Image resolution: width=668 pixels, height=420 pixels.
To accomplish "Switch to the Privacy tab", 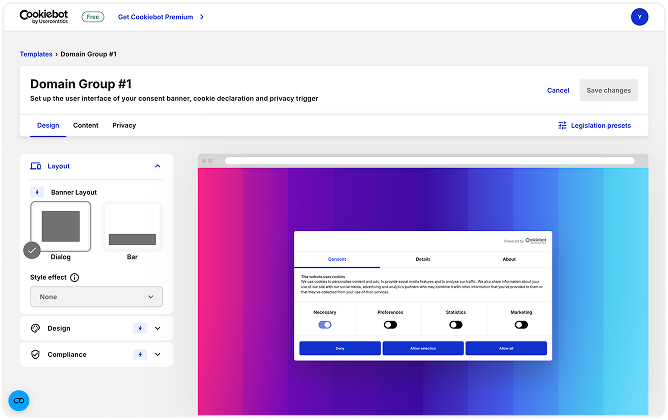I will 124,125.
